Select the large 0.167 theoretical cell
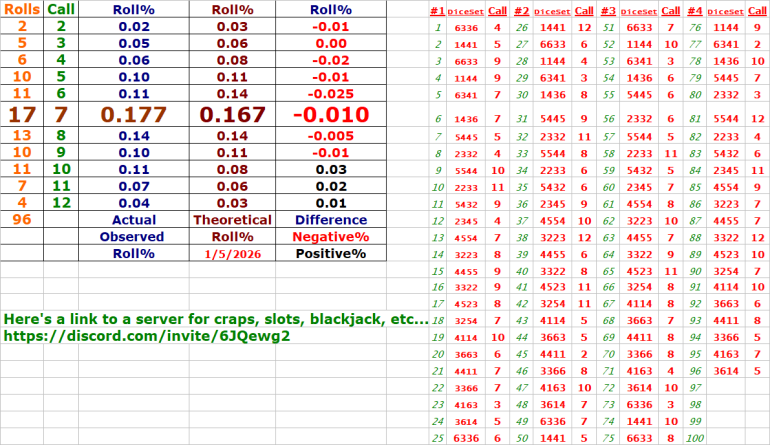This screenshot has width=770, height=445. click(x=232, y=113)
